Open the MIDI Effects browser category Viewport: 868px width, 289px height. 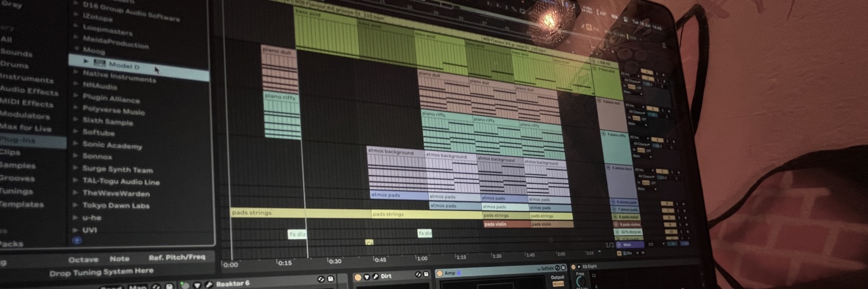[x=27, y=103]
